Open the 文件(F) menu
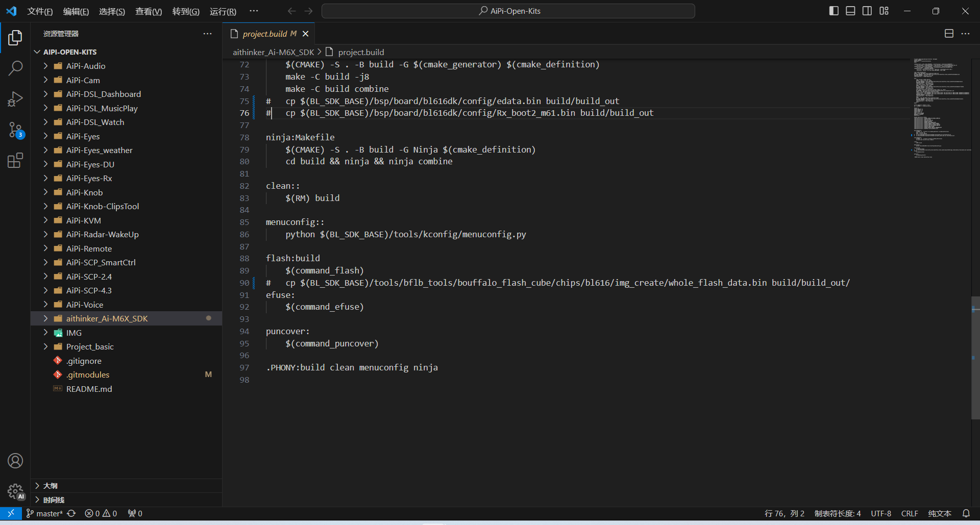This screenshot has height=525, width=980. tap(40, 11)
